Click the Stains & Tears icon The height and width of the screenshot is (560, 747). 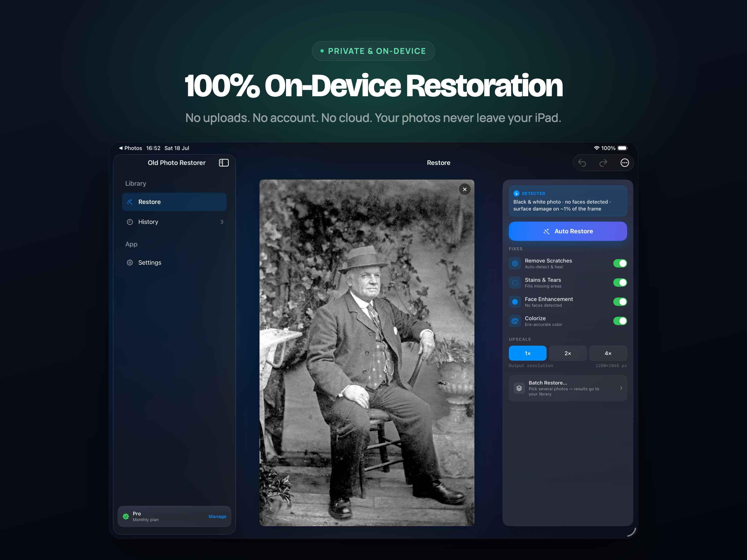(515, 283)
